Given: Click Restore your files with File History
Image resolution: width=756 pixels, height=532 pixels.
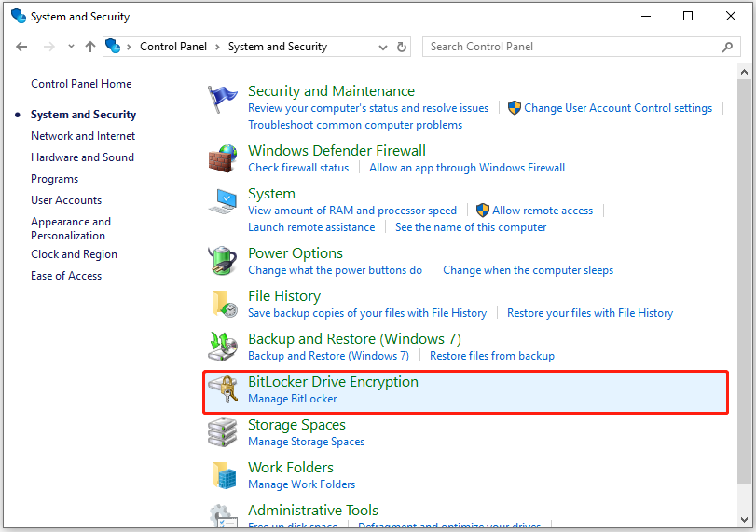Looking at the screenshot, I should (590, 313).
